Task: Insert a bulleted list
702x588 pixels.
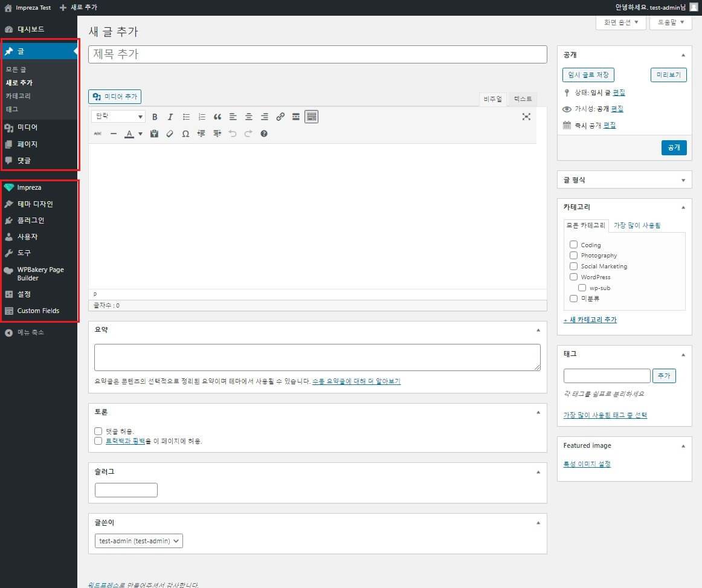Action: click(x=186, y=117)
